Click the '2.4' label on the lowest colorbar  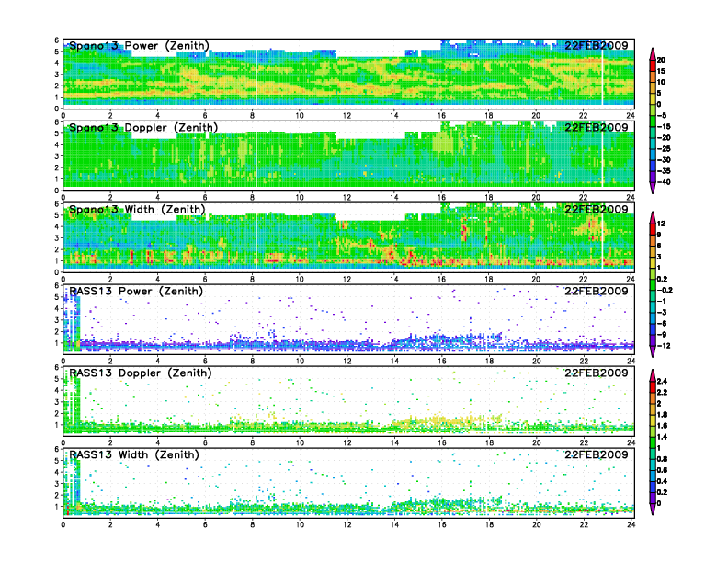662,382
